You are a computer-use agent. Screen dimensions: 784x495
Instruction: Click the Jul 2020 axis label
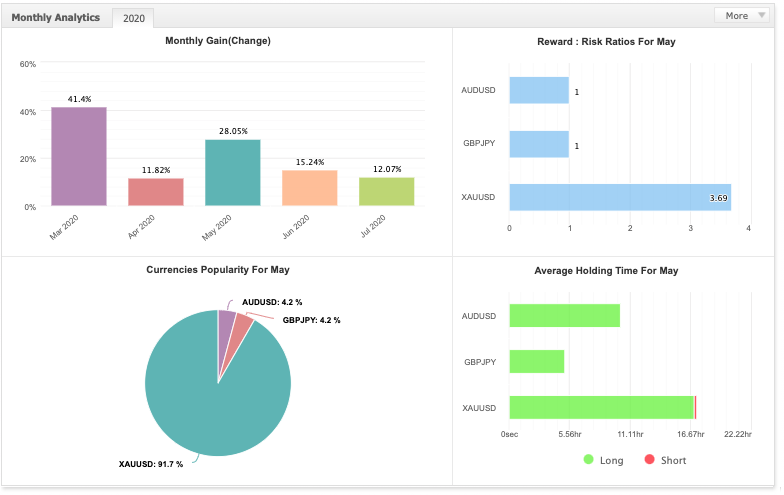point(373,226)
